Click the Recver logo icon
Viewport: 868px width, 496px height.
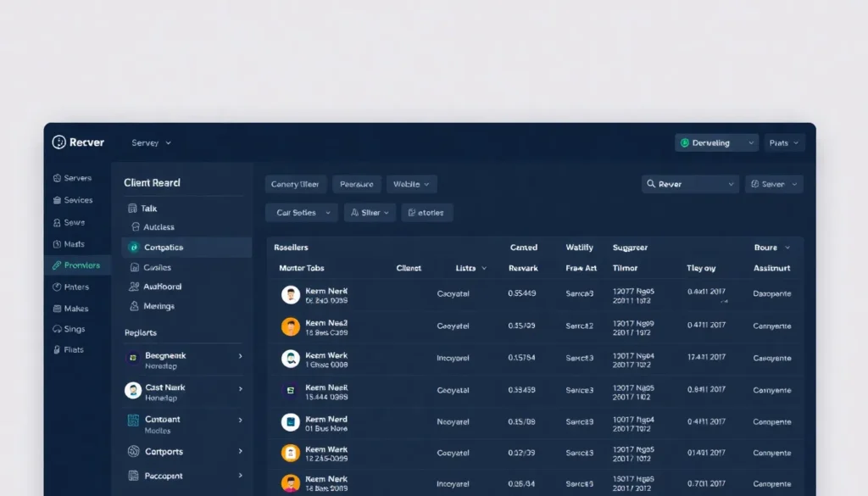click(58, 142)
